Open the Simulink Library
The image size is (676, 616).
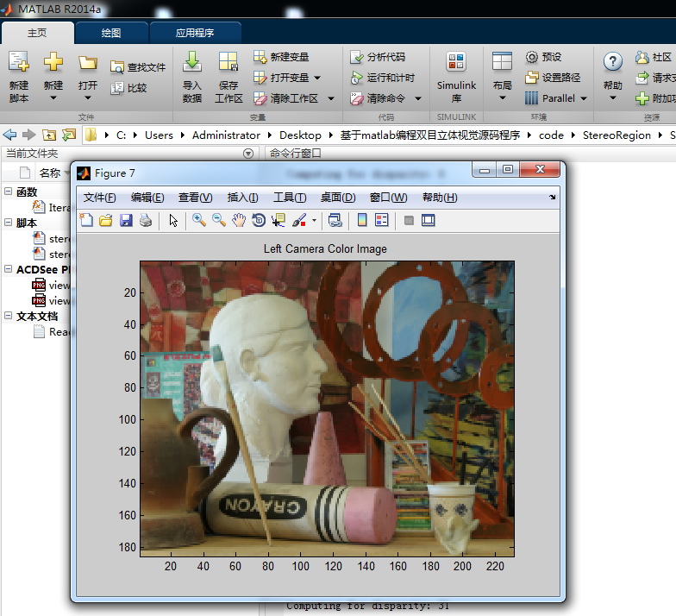click(x=456, y=77)
